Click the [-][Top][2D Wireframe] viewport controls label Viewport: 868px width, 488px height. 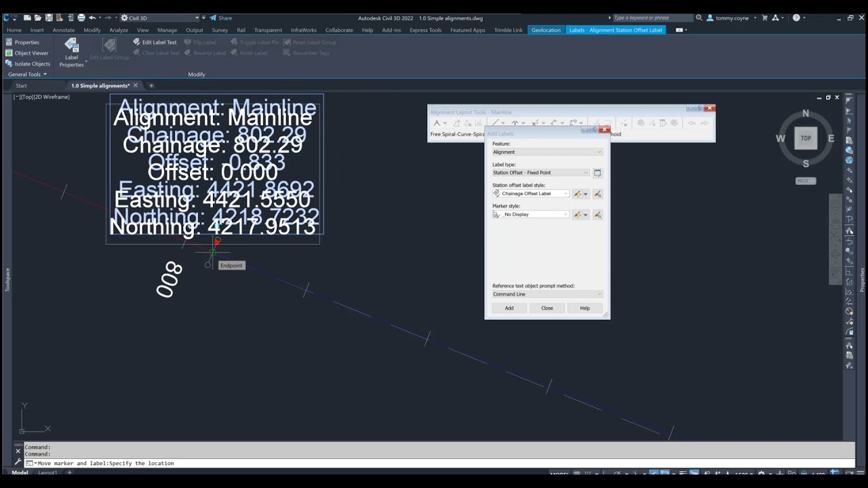pos(41,97)
